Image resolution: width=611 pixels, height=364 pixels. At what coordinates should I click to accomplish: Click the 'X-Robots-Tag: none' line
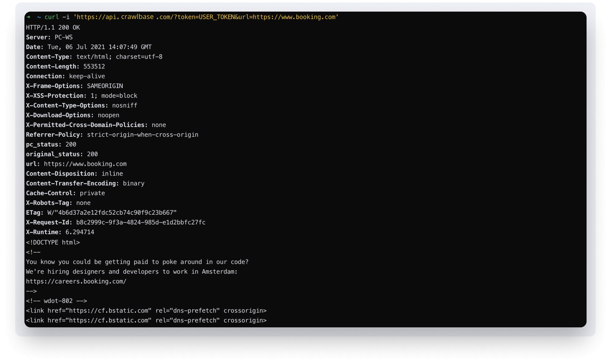click(x=58, y=203)
